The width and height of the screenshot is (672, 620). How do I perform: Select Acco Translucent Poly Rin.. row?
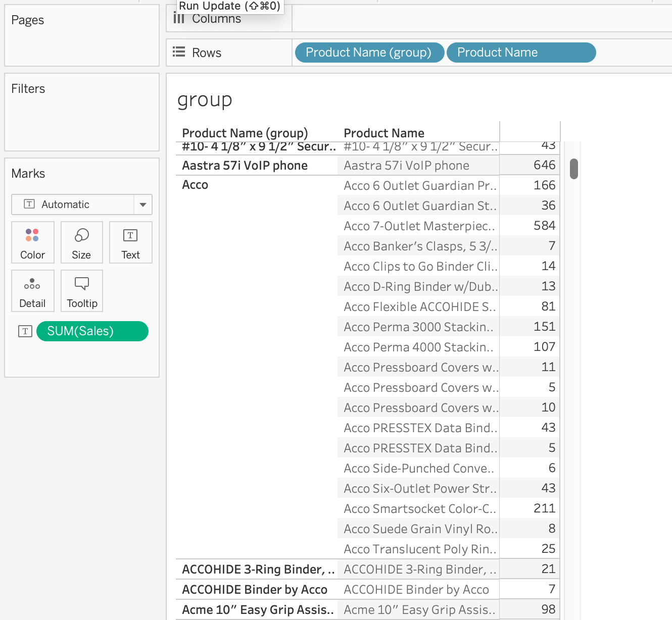point(418,549)
